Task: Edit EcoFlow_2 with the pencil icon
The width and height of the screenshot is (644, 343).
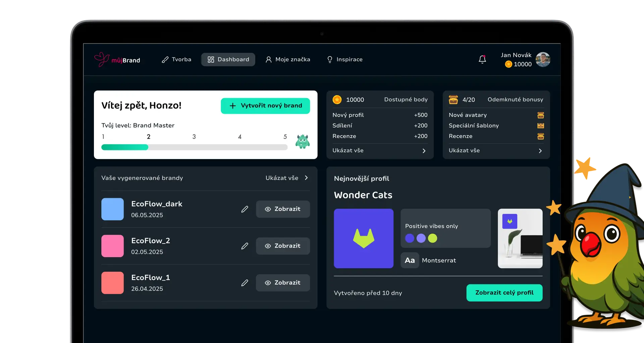Action: pos(245,246)
